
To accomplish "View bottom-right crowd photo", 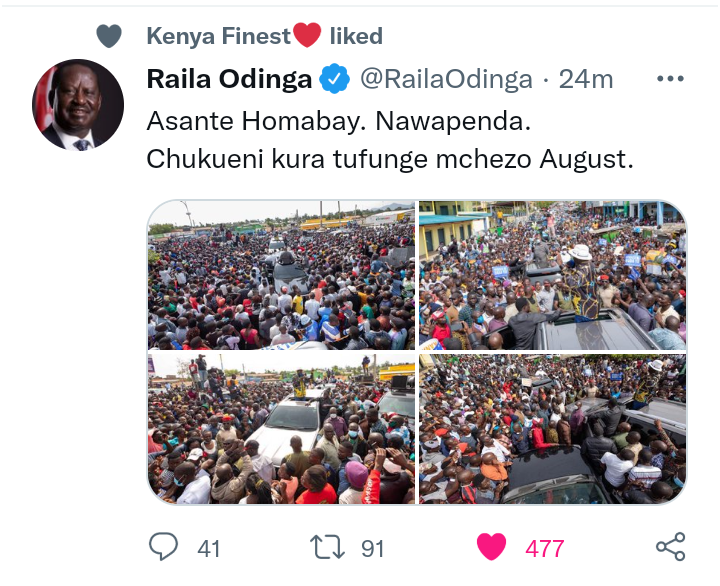I will click(x=553, y=428).
